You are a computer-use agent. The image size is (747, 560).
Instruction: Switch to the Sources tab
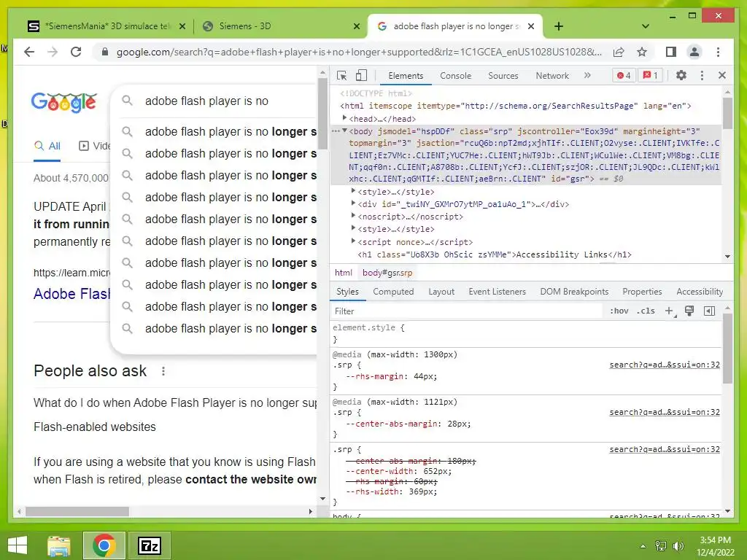click(x=503, y=76)
